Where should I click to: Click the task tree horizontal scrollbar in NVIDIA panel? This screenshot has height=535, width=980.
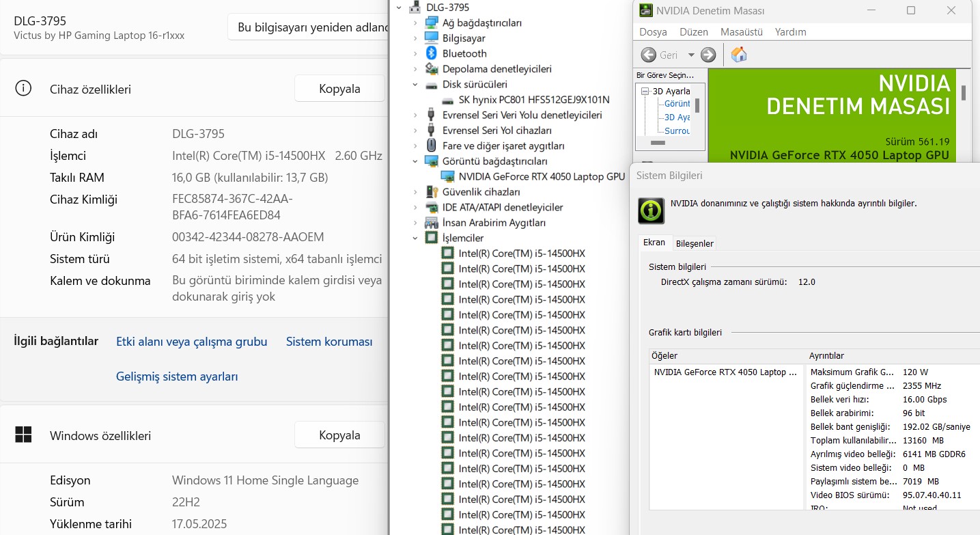tap(658, 143)
